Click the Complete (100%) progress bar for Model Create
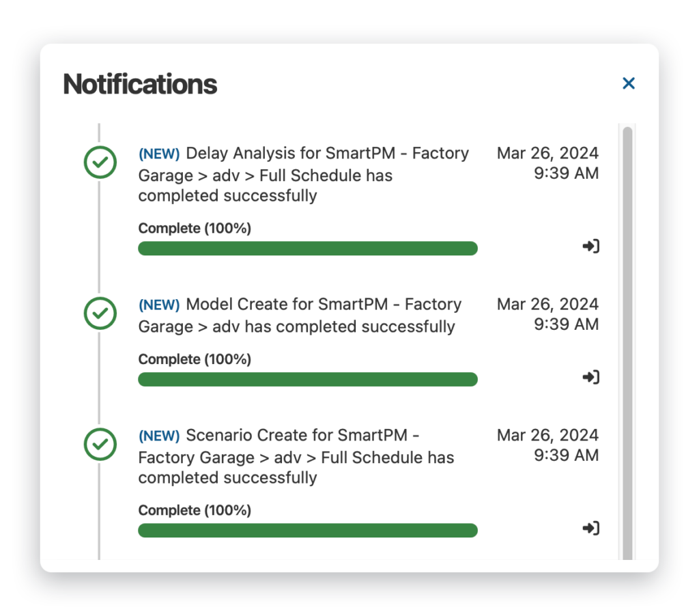Image resolution: width=699 pixels, height=616 pixels. pos(307,379)
